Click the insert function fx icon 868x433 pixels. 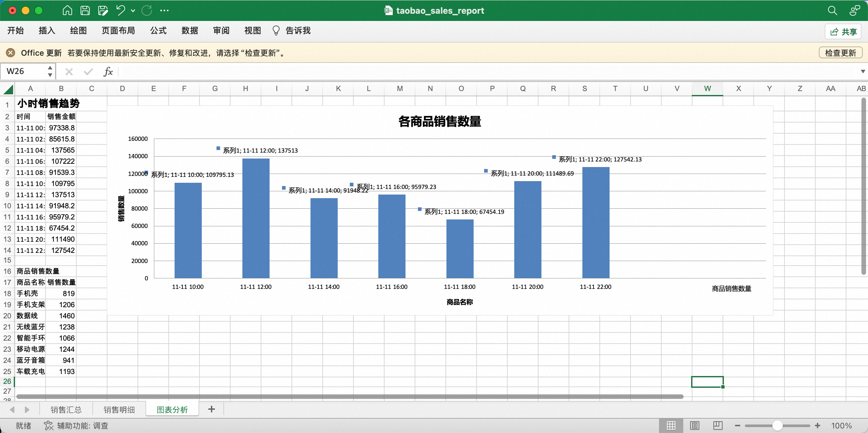coord(108,71)
